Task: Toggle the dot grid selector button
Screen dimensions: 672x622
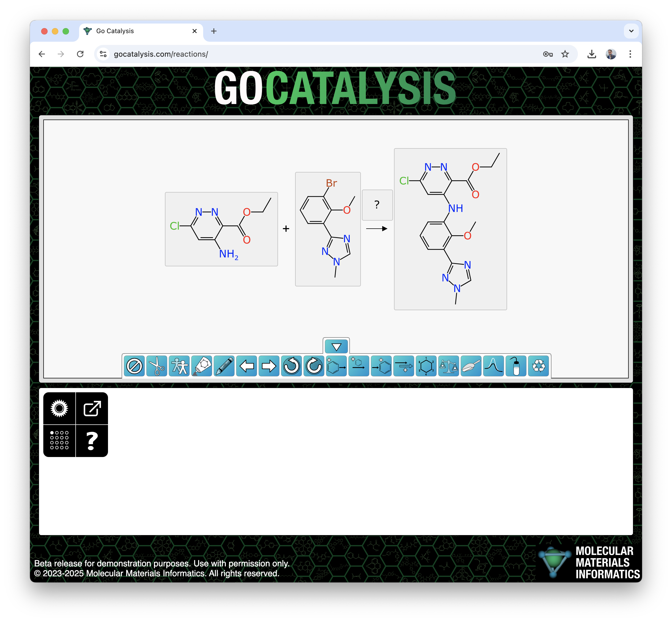Action: 59,440
